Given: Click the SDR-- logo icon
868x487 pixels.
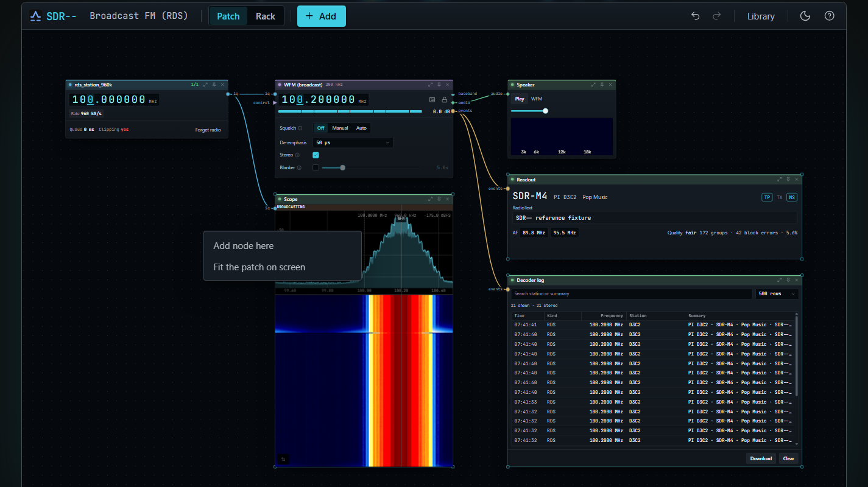Looking at the screenshot, I should tap(37, 16).
